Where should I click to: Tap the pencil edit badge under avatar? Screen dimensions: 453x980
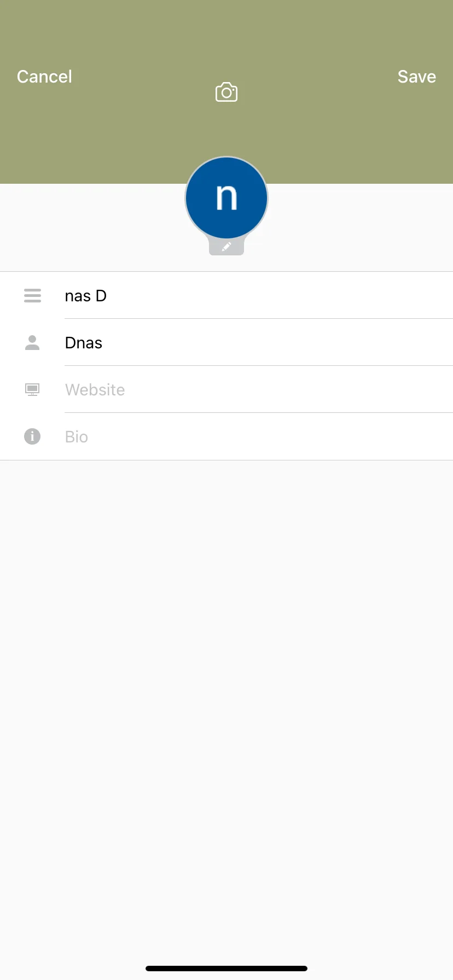pos(226,247)
